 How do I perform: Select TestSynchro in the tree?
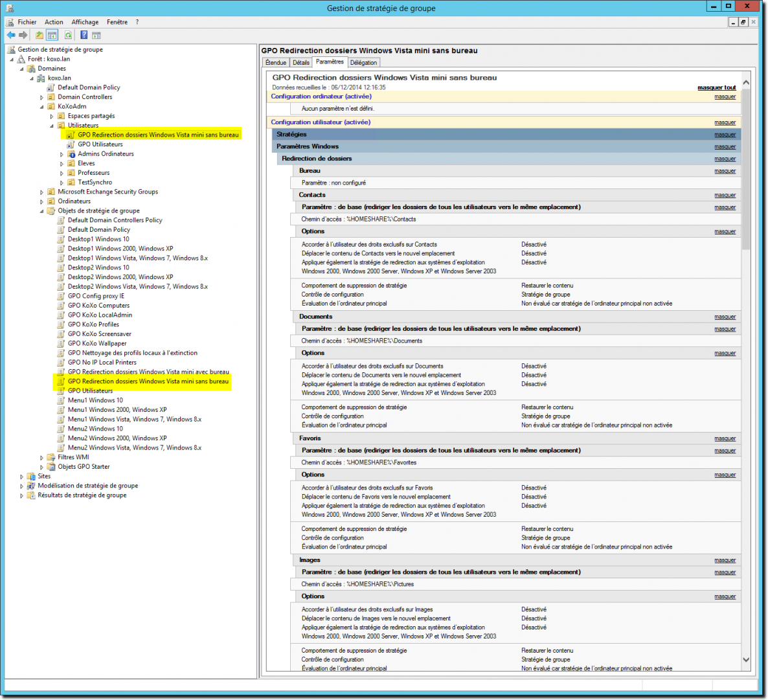95,183
